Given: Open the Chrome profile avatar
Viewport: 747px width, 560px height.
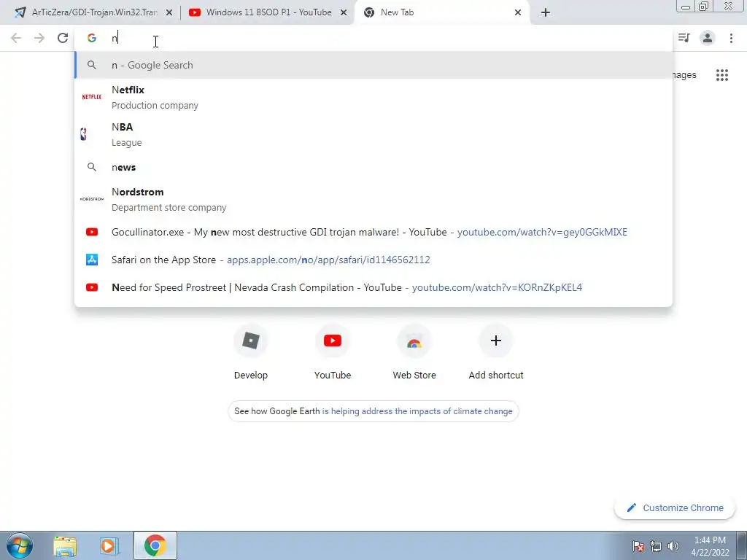Looking at the screenshot, I should [708, 38].
